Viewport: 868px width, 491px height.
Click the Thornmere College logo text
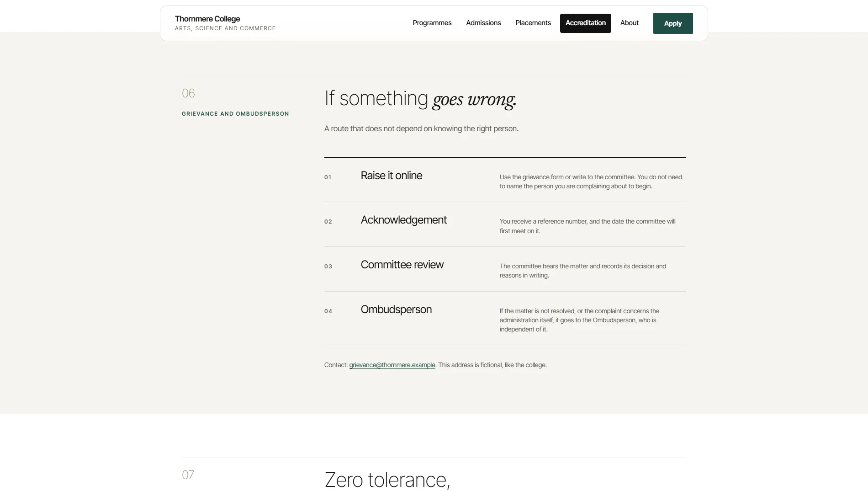[x=207, y=19]
